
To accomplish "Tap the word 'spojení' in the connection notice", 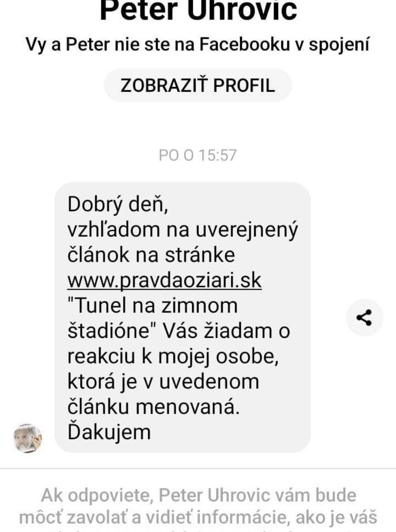I will pos(339,45).
